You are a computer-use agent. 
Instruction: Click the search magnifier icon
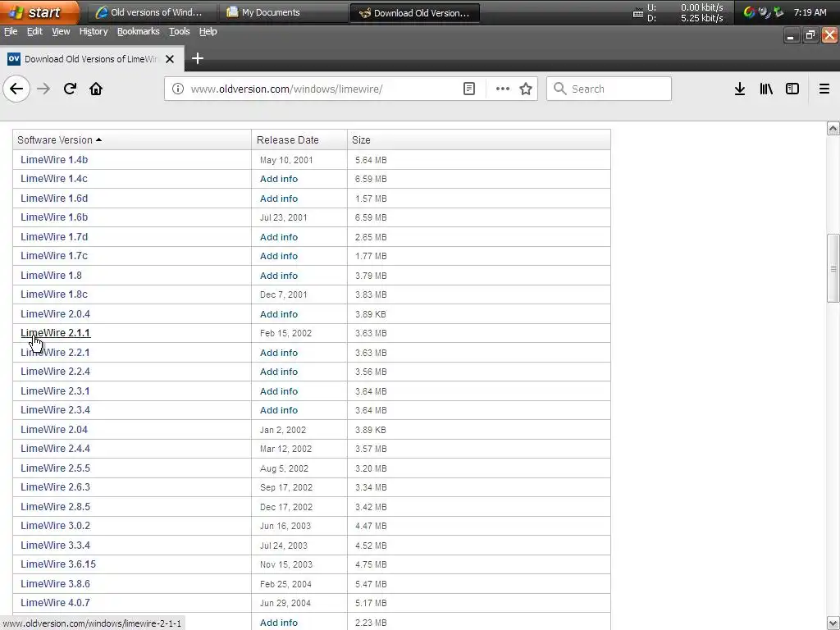point(559,89)
